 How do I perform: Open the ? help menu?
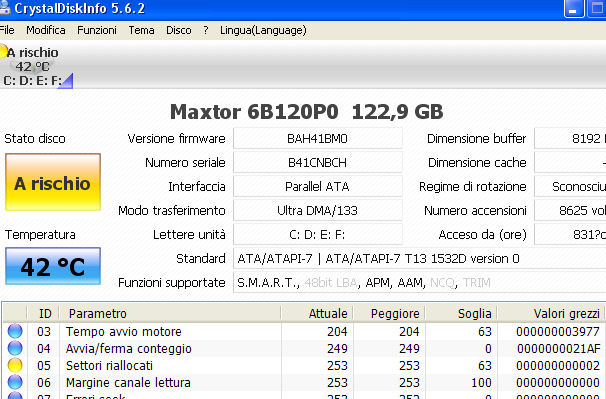[206, 30]
